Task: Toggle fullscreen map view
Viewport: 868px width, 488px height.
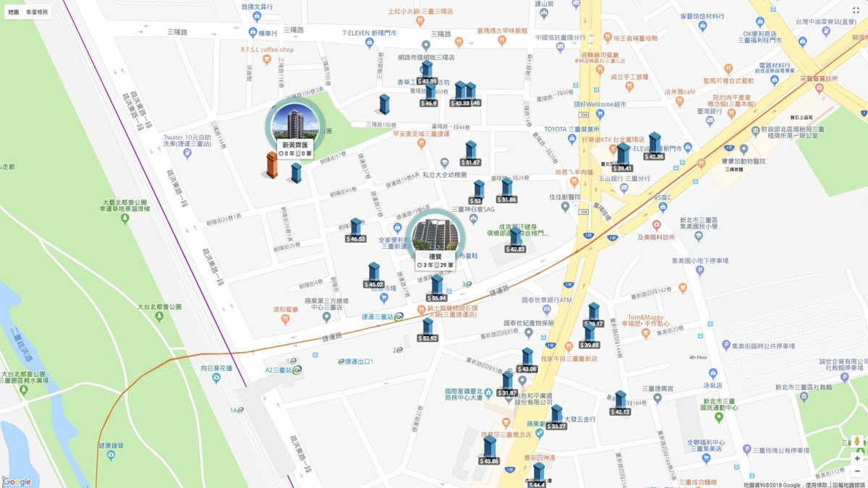Action: pyautogui.click(x=856, y=10)
